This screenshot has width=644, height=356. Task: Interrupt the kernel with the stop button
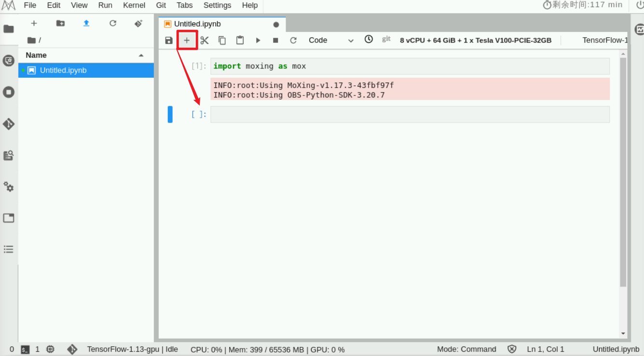point(275,41)
